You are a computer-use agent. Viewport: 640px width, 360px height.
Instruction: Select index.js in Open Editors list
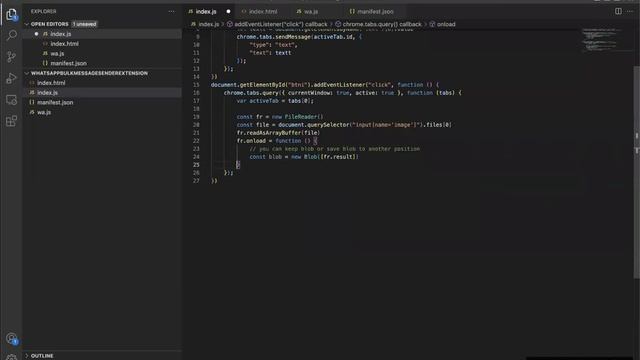[102, 34]
